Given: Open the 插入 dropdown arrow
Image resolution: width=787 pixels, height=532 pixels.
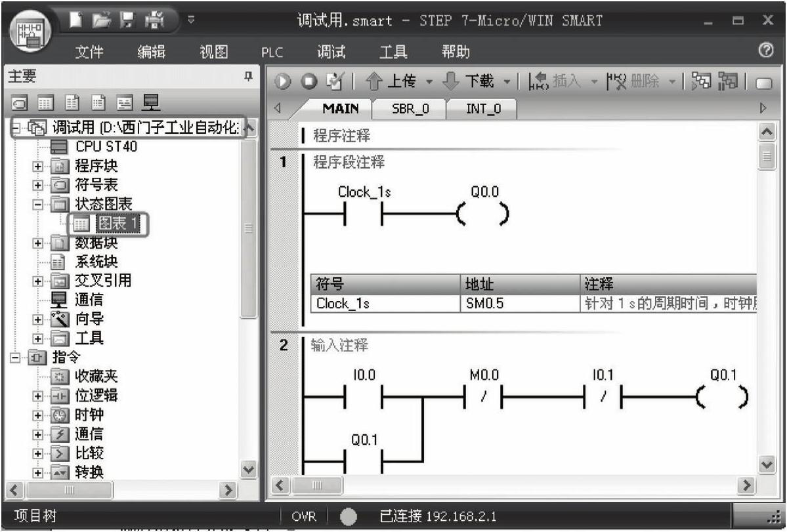Looking at the screenshot, I should click(x=594, y=82).
